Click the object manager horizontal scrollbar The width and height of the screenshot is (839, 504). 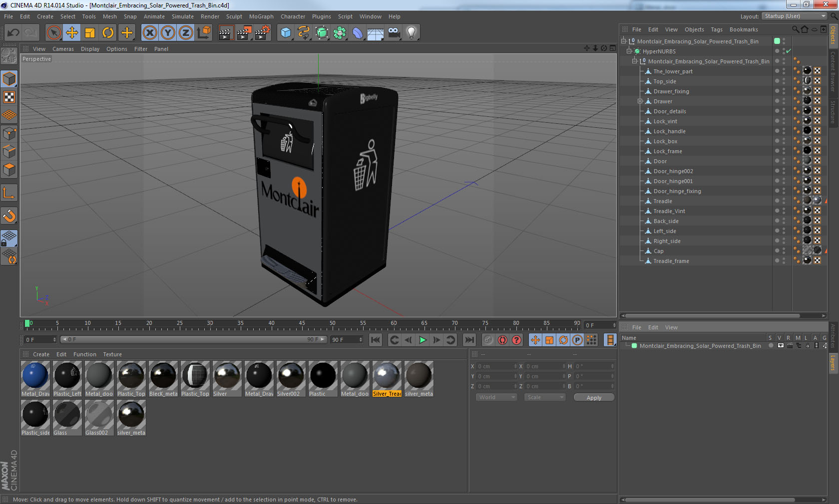712,315
